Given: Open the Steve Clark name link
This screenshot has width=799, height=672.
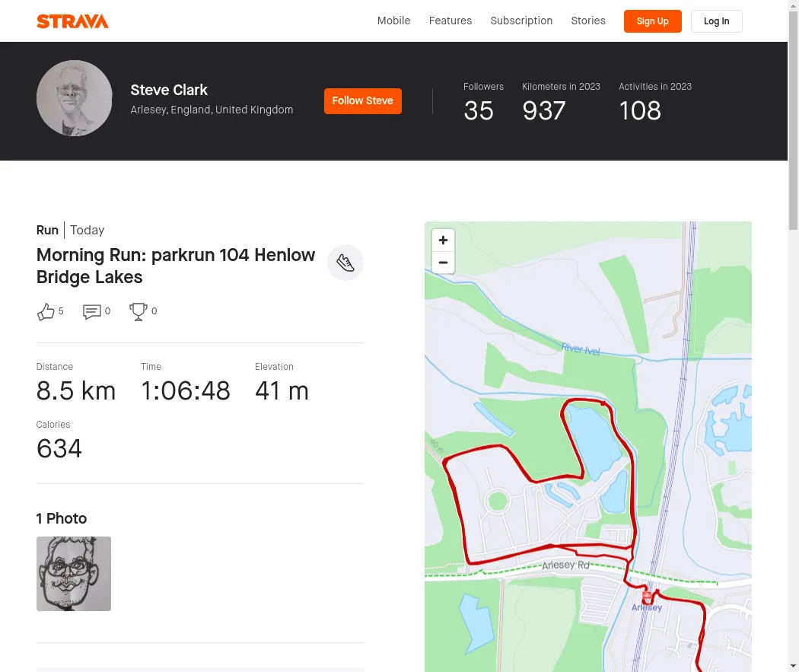Looking at the screenshot, I should coord(169,90).
